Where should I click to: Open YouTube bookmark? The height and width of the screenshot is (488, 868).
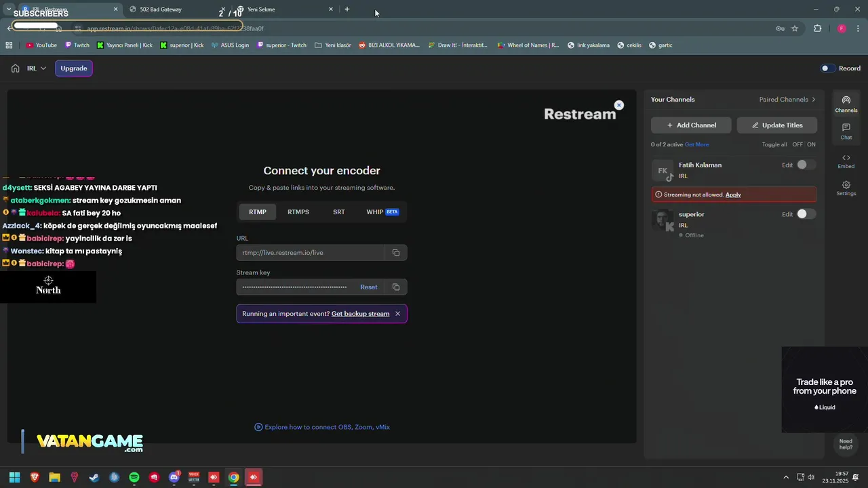pos(41,45)
